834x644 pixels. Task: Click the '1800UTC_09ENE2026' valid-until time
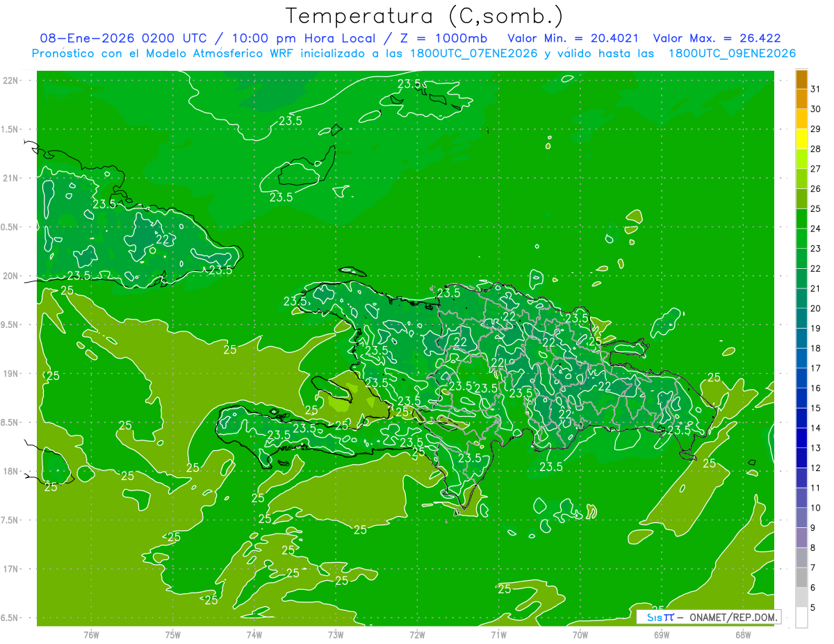[x=731, y=53]
